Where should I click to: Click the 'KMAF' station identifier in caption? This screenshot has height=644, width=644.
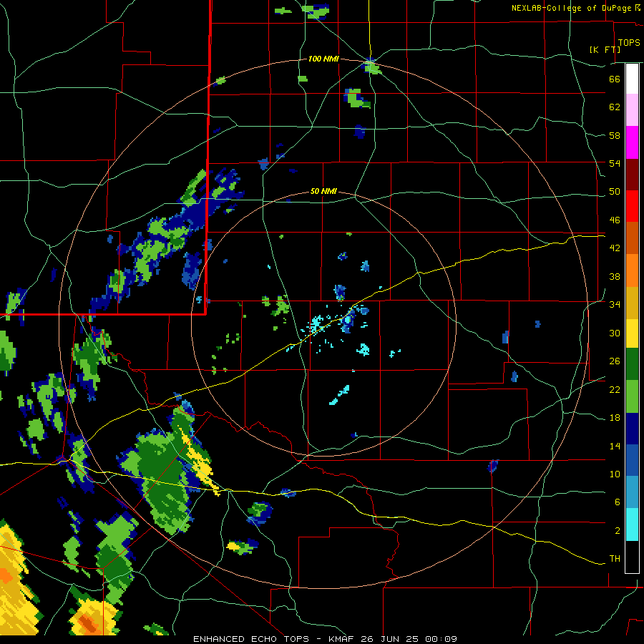342,639
